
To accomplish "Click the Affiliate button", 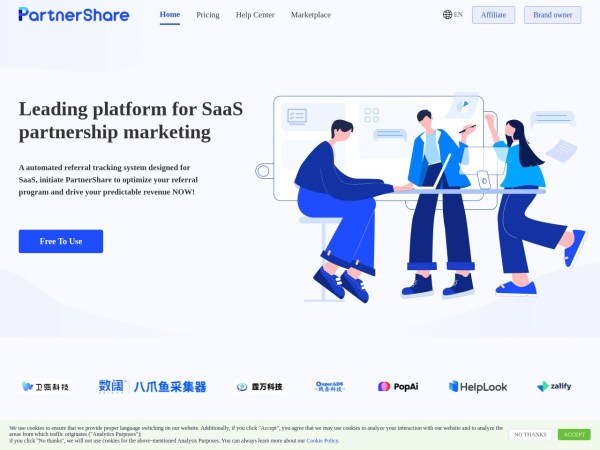I will pos(493,15).
